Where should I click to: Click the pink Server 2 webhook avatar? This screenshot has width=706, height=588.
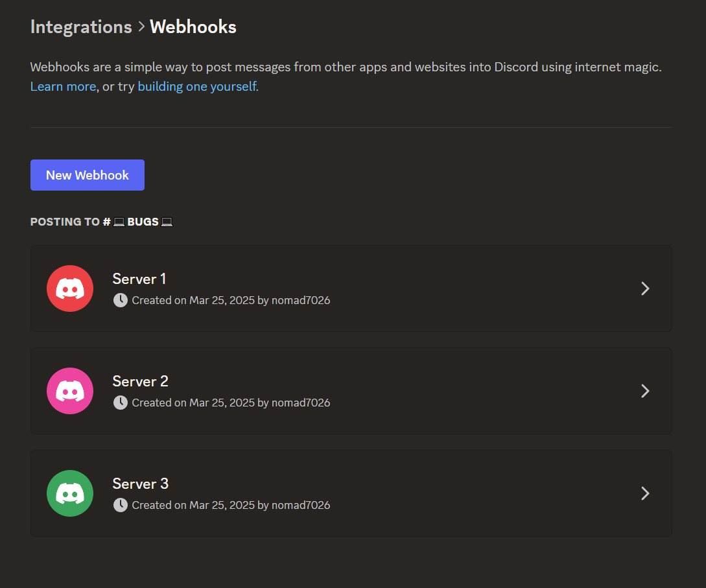click(x=70, y=391)
